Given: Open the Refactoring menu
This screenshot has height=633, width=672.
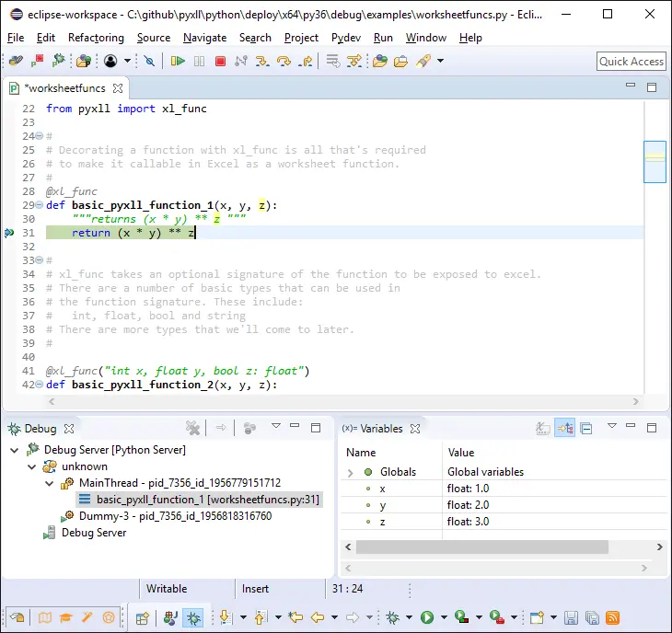Looking at the screenshot, I should pyautogui.click(x=96, y=38).
